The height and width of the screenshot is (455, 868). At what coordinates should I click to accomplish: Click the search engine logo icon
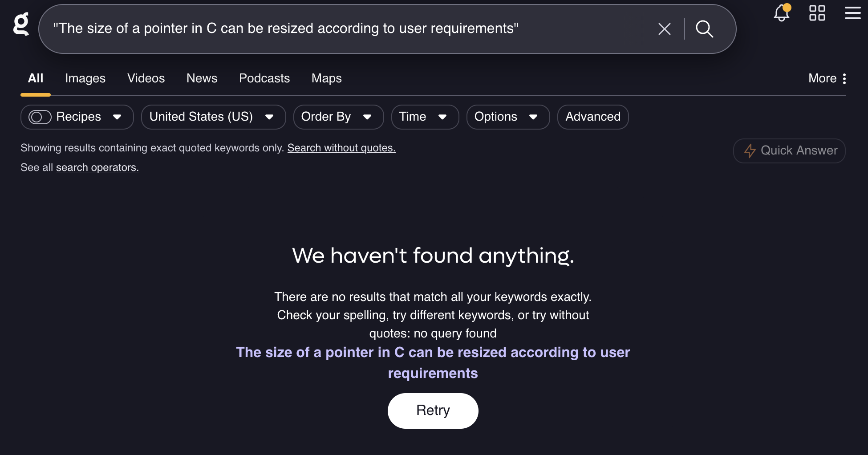[21, 24]
